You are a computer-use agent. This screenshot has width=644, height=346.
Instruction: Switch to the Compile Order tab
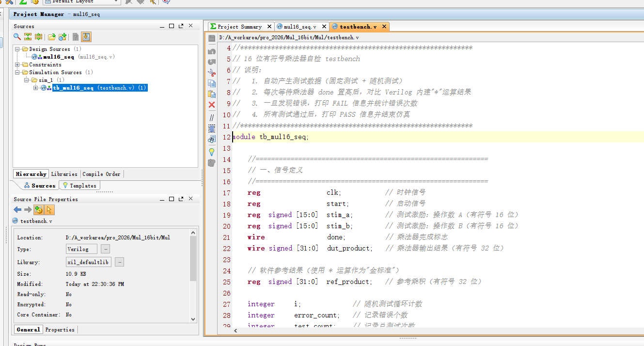pyautogui.click(x=101, y=174)
